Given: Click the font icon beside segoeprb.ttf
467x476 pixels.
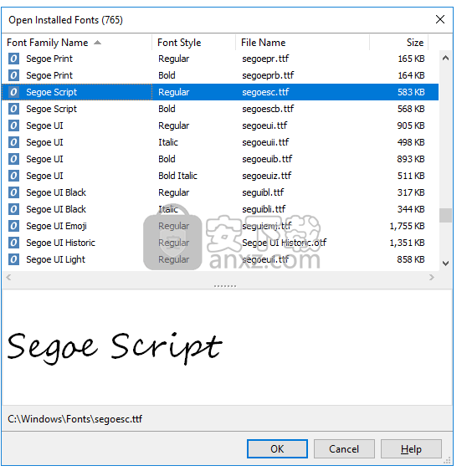Looking at the screenshot, I should (13, 75).
